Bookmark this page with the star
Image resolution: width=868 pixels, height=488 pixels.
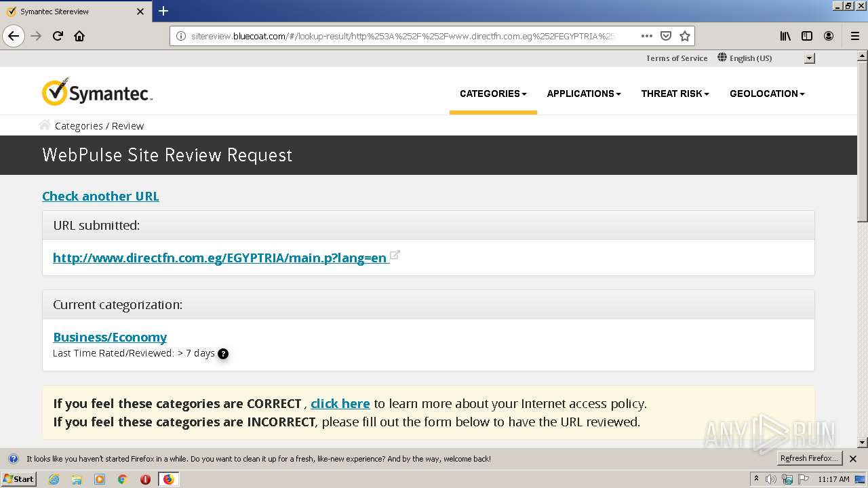(x=685, y=36)
